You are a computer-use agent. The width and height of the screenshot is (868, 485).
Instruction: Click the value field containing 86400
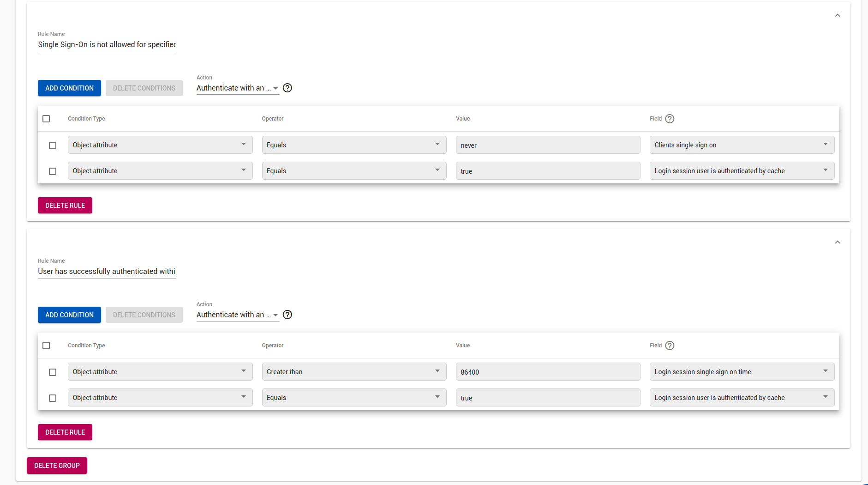547,372
